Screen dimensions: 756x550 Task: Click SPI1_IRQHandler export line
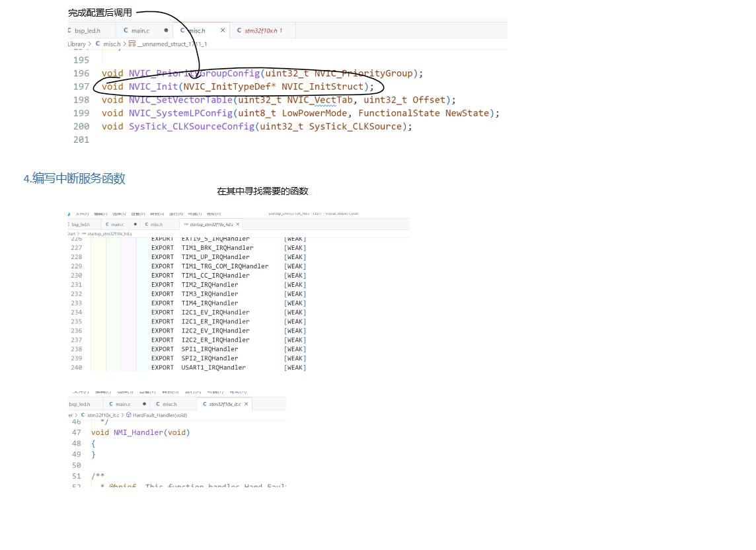point(229,349)
